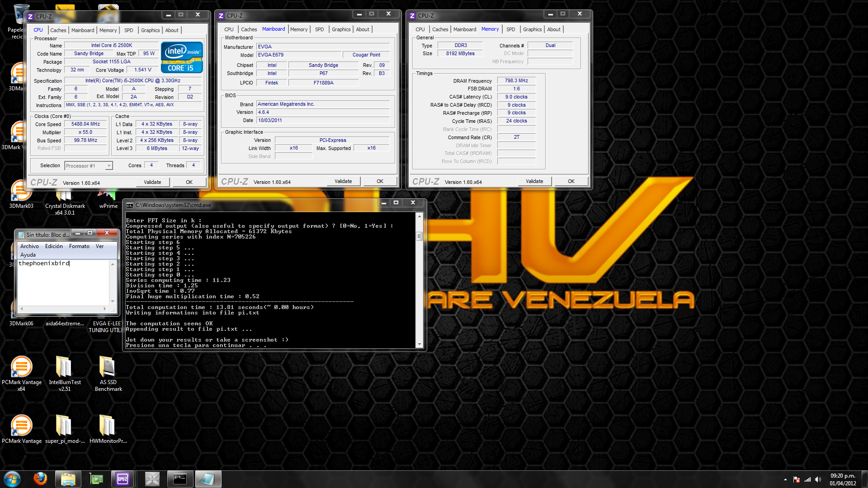Open the Formato menu in Notepad
This screenshot has width=868, height=488.
point(79,246)
